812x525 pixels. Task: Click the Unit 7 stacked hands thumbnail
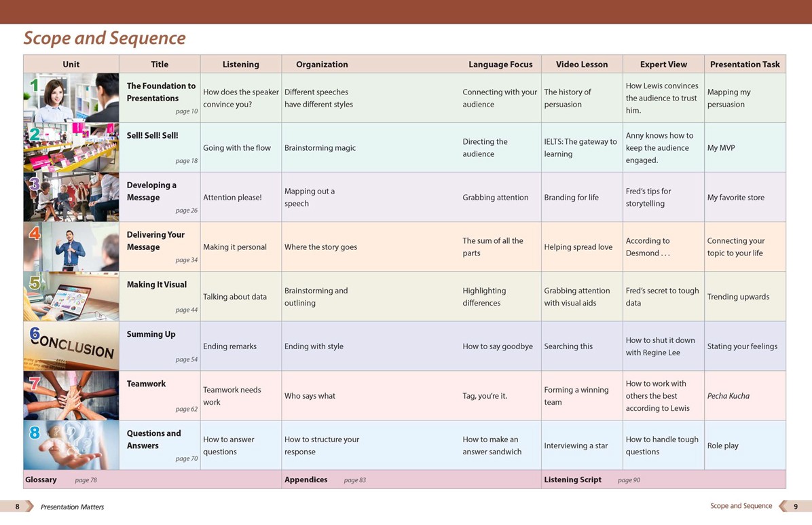pos(71,395)
